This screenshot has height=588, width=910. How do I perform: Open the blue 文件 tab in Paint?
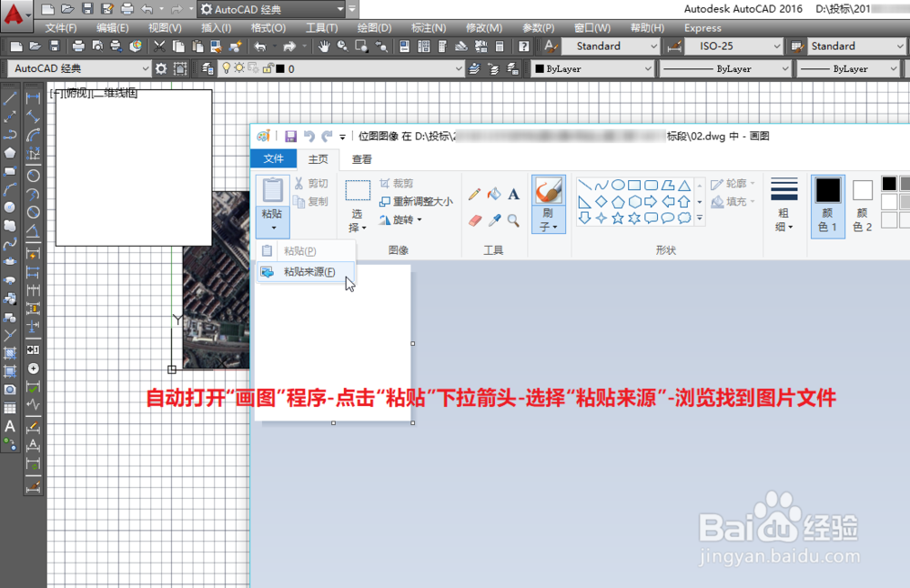273,158
